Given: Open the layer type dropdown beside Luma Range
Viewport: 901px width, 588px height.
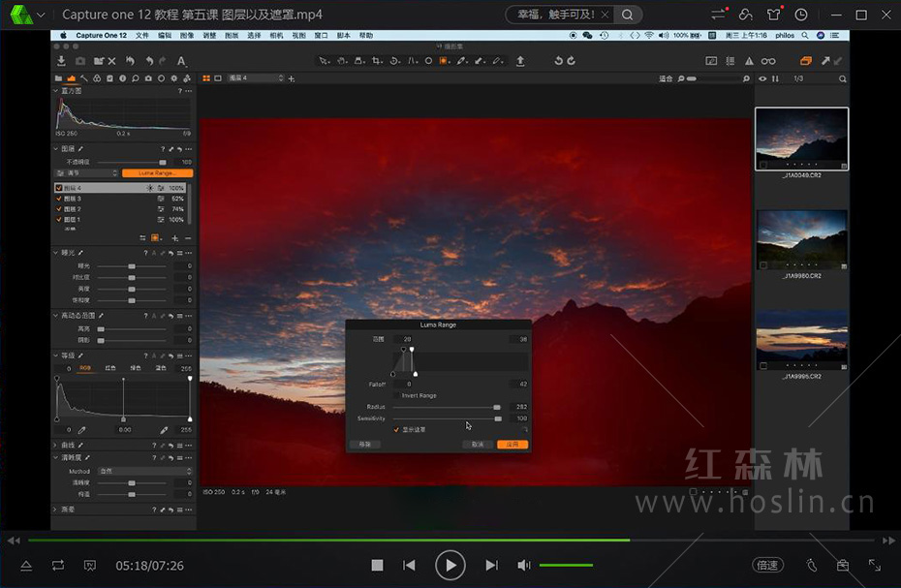Looking at the screenshot, I should pyautogui.click(x=87, y=173).
